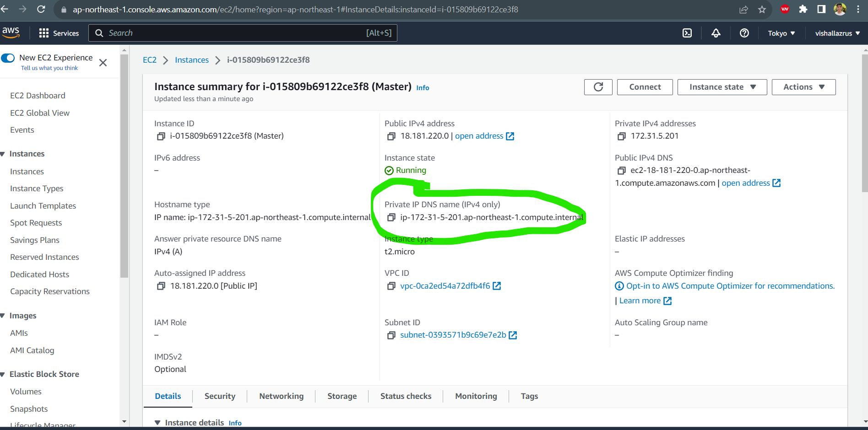Image resolution: width=868 pixels, height=430 pixels.
Task: Open the AWS help menu
Action: point(744,32)
